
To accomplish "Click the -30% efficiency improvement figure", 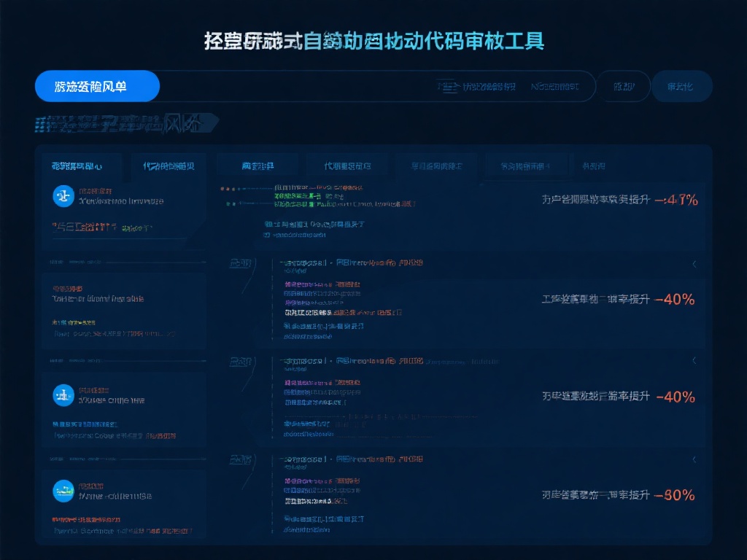I will (674, 495).
